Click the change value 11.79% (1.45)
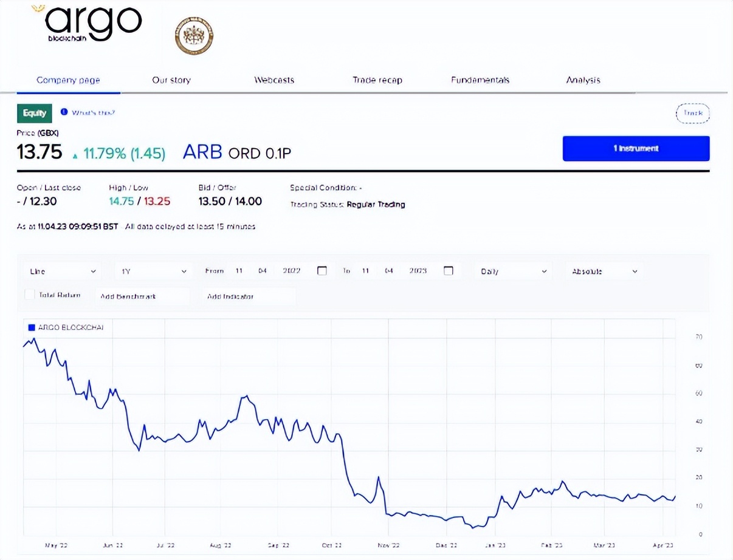The image size is (733, 560). pos(124,154)
